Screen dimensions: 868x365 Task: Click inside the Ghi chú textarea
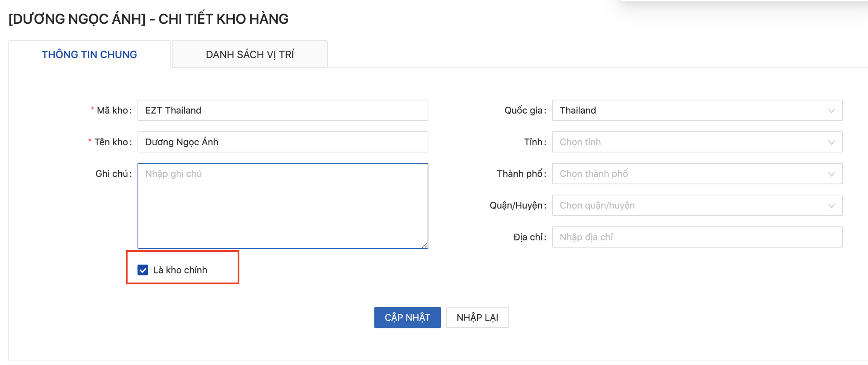click(283, 205)
